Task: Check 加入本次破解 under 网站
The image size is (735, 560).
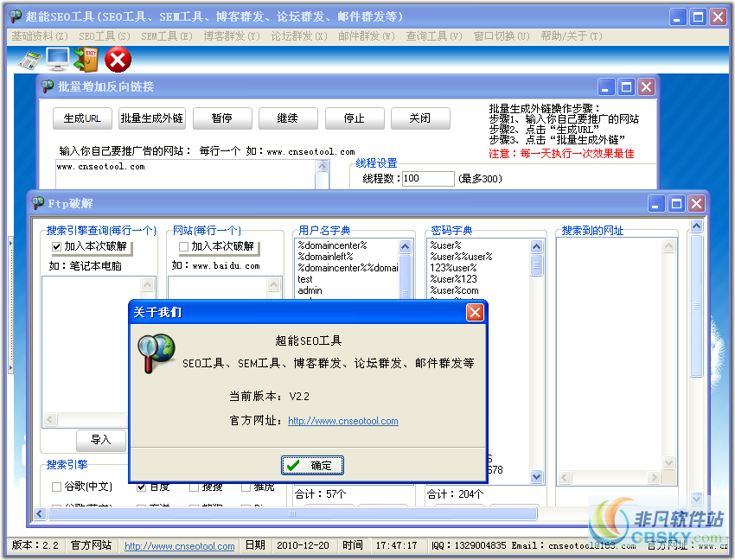Action: 183,246
